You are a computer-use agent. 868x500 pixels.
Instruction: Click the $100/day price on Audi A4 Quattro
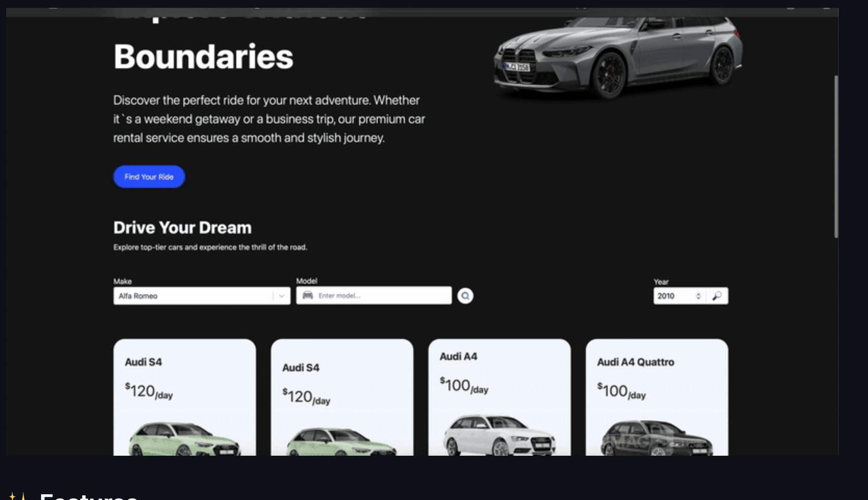(x=621, y=391)
